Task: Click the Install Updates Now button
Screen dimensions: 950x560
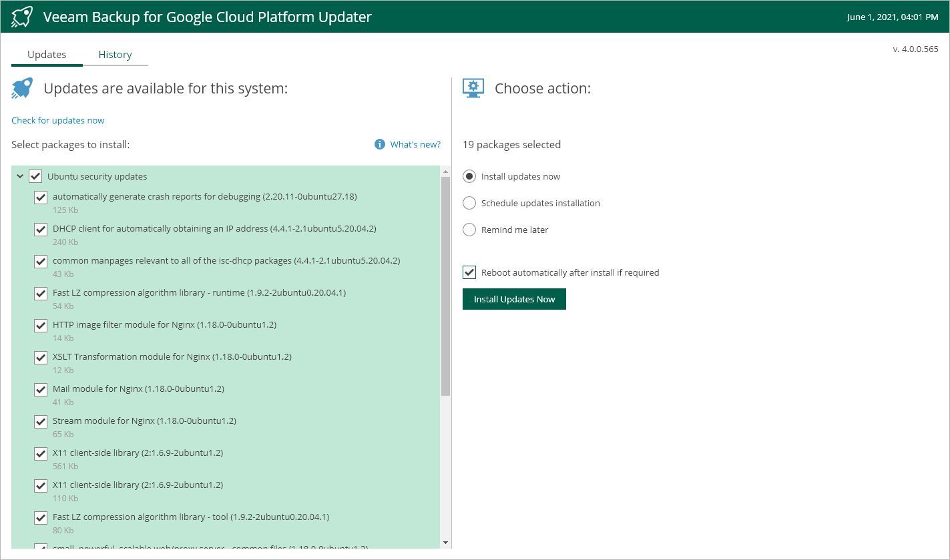Action: click(514, 299)
